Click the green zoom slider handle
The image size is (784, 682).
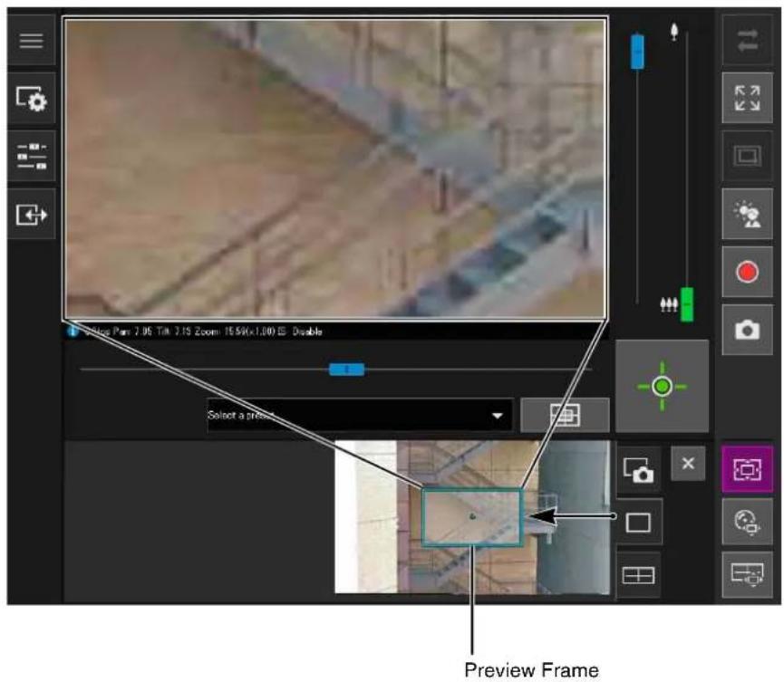pyautogui.click(x=688, y=303)
